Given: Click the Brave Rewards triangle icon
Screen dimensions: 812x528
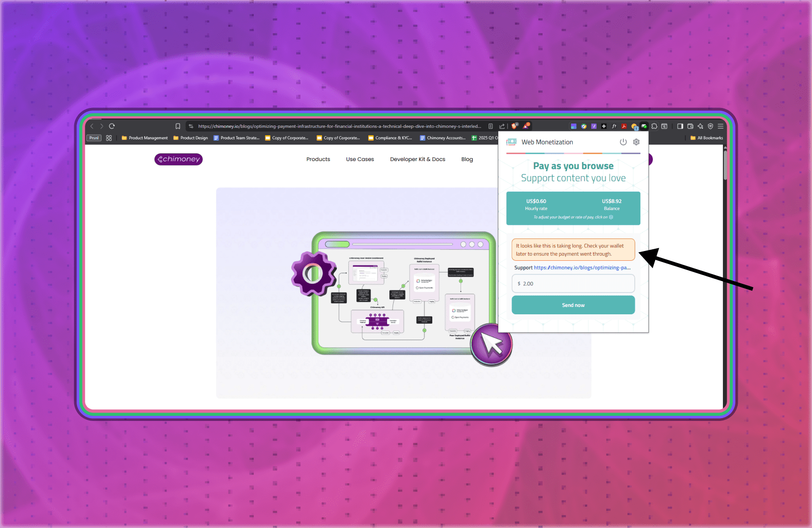Looking at the screenshot, I should point(526,126).
